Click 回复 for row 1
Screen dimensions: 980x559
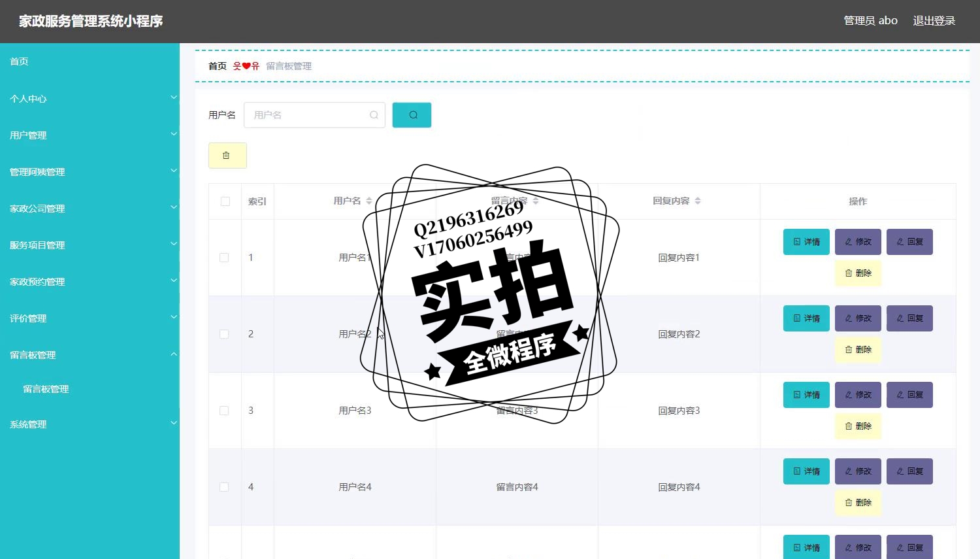[x=909, y=242]
